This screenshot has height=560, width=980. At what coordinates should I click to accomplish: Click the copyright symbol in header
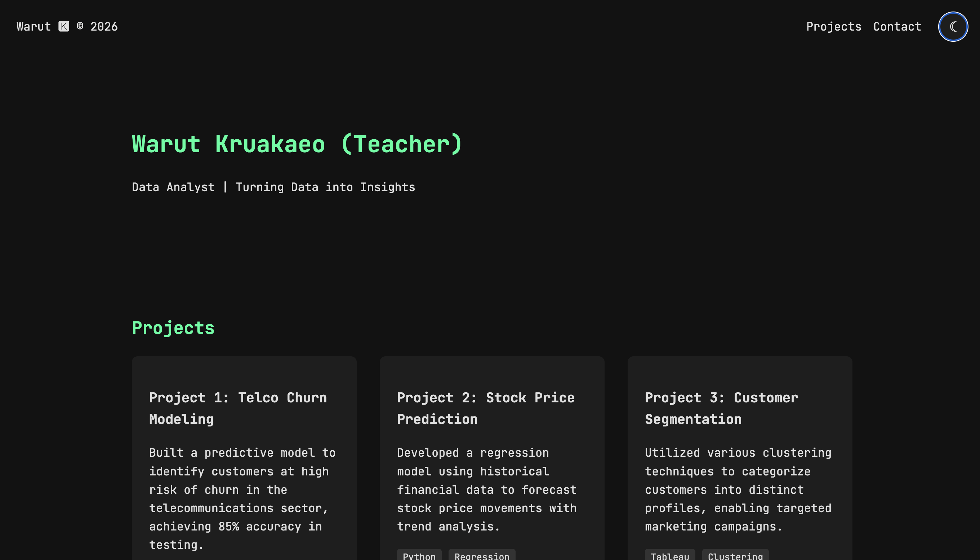click(x=80, y=26)
